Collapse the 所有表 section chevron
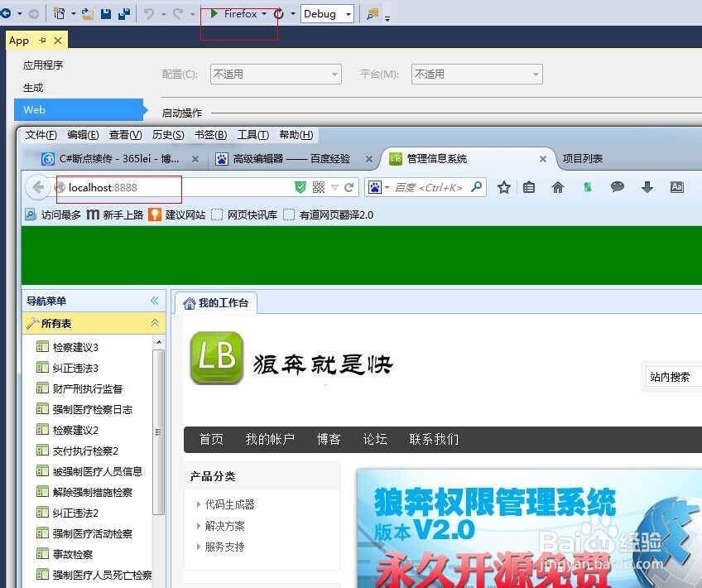Viewport: 702px width, 588px height. [153, 323]
